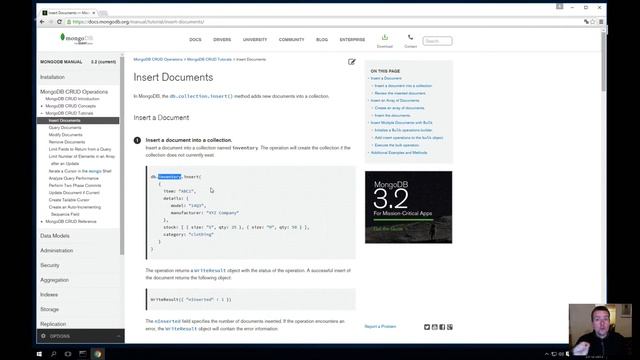Viewport: 640px width, 360px height.
Task: Share the page via Twitter icon
Action: click(427, 327)
